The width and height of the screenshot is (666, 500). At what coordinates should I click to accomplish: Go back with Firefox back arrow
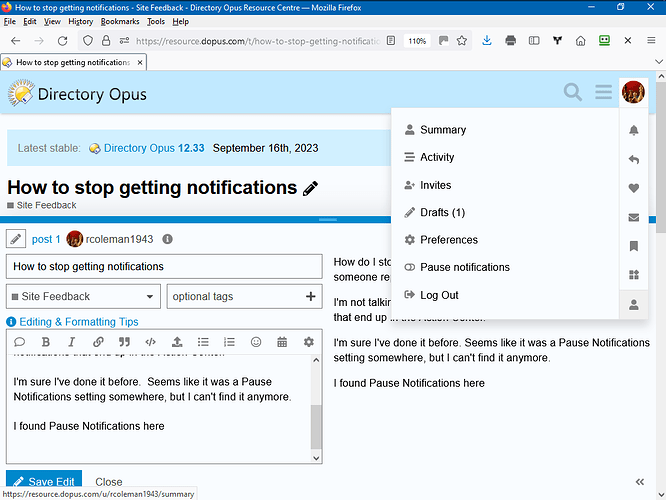click(16, 41)
